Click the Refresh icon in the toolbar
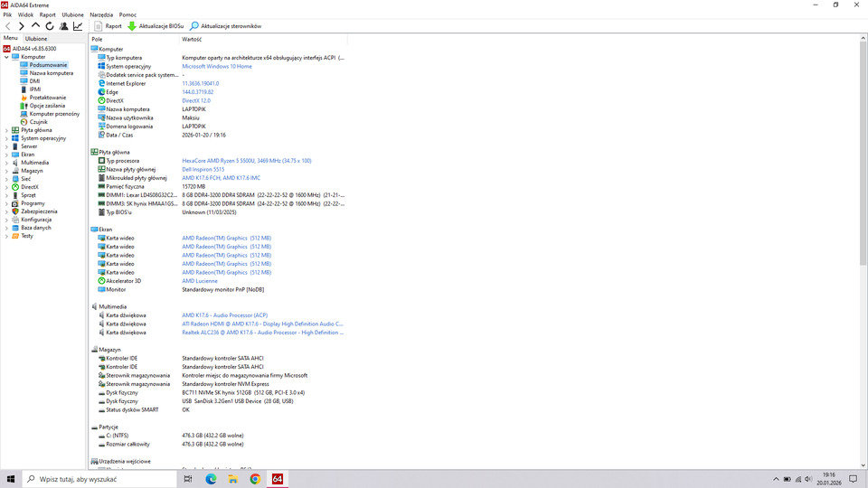 click(x=50, y=26)
